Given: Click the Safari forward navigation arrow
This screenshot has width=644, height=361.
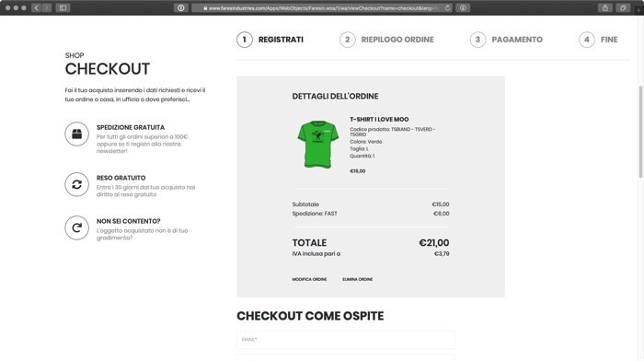Looking at the screenshot, I should tap(46, 7).
